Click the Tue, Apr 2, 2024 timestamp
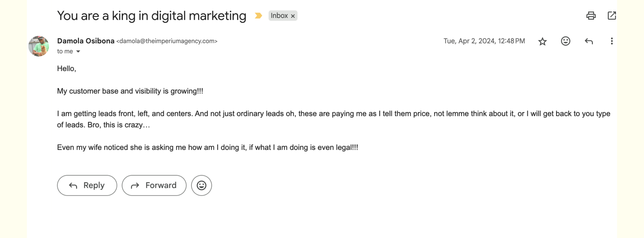This screenshot has height=238, width=644. (484, 41)
